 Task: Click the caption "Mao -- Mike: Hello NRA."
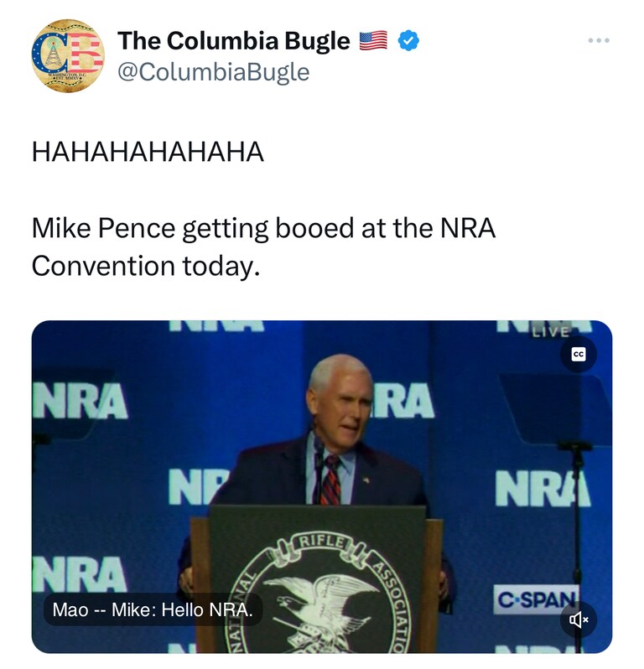point(153,609)
